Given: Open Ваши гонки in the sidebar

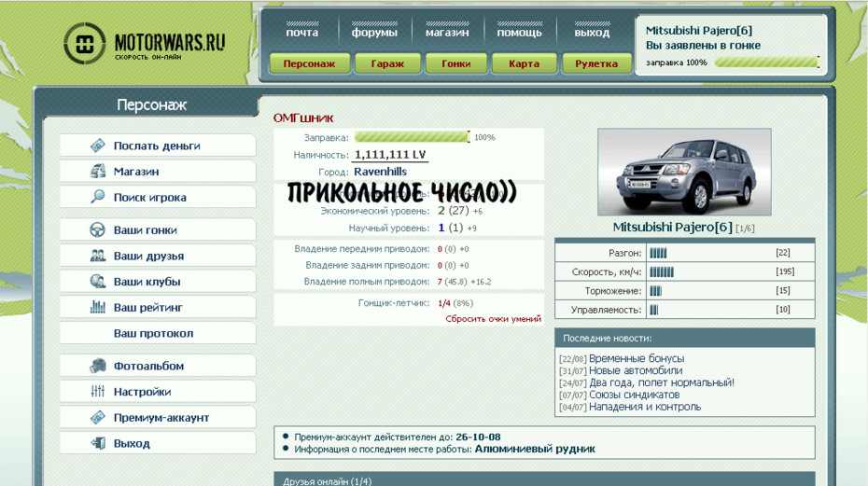Looking at the screenshot, I should pos(158,229).
